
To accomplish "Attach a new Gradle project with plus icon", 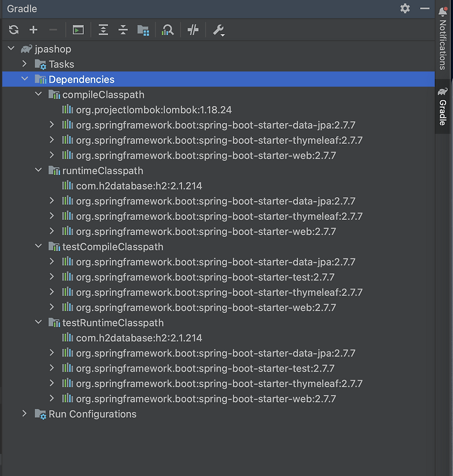I will [x=33, y=29].
